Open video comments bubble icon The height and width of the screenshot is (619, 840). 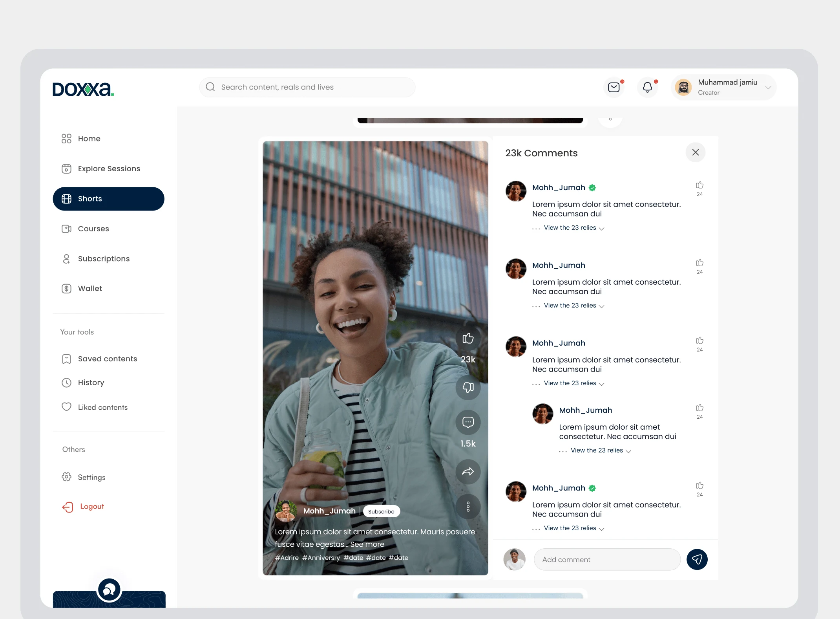(x=468, y=422)
